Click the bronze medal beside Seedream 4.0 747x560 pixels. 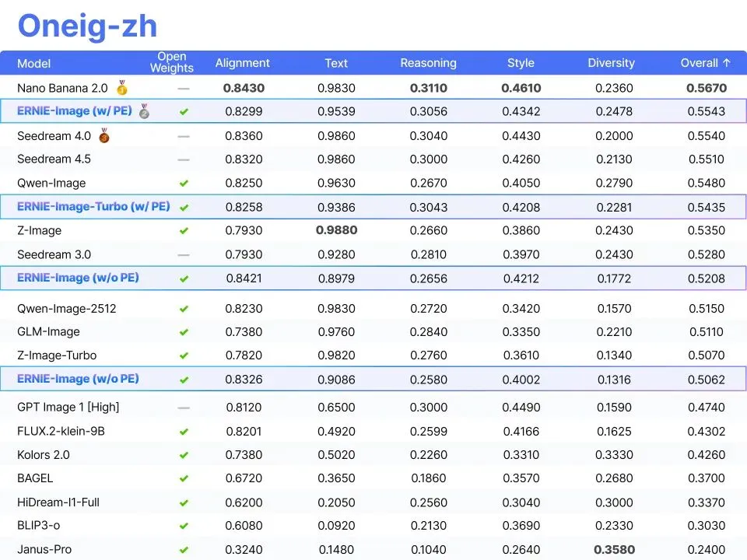103,135
